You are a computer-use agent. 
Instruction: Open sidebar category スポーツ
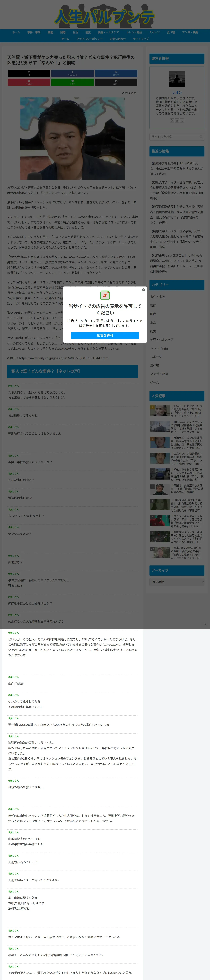coord(156,357)
